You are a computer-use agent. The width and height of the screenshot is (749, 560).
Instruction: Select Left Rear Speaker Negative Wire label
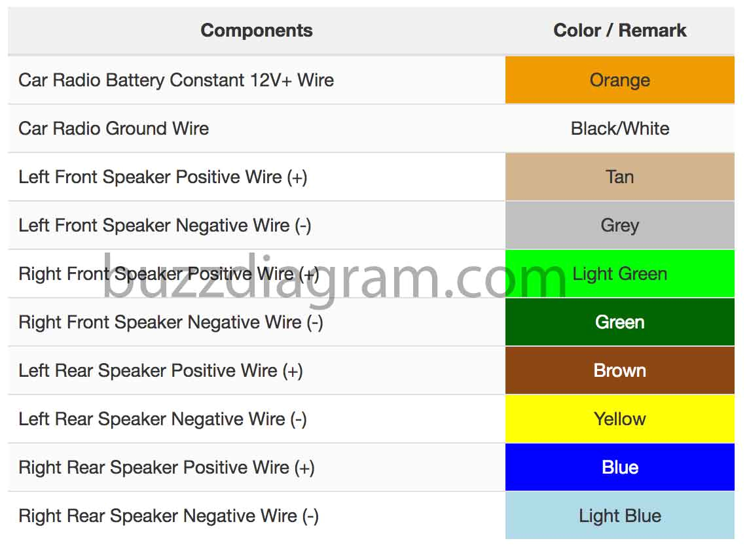pyautogui.click(x=162, y=419)
